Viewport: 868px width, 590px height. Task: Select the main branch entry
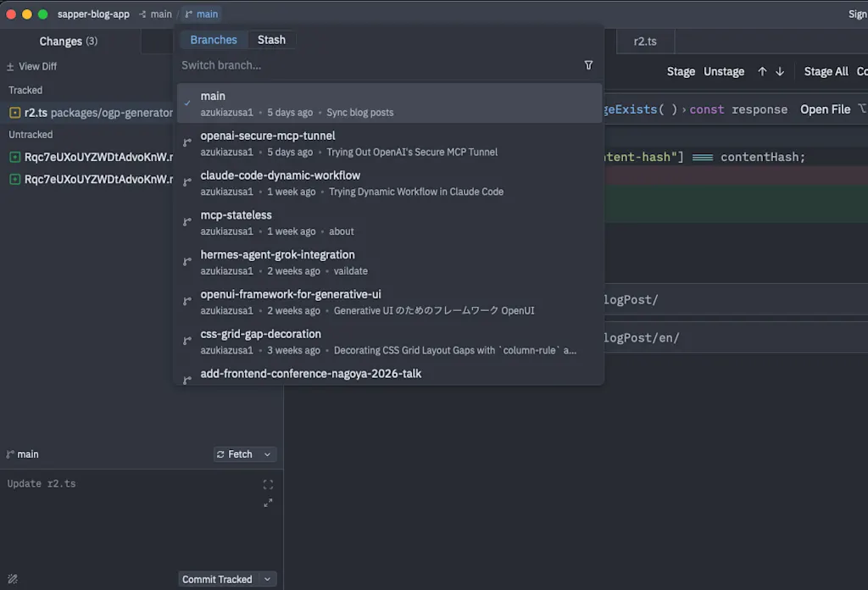click(390, 103)
